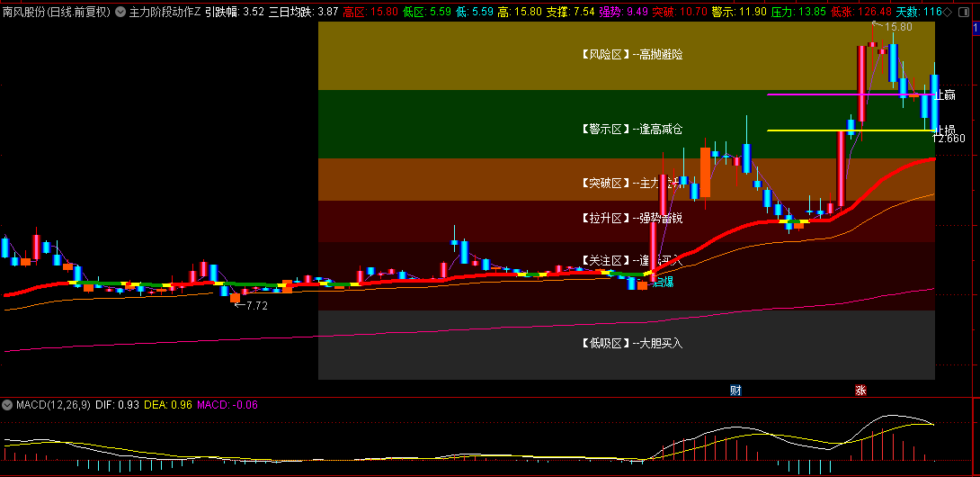Image resolution: width=980 pixels, height=477 pixels.
Task: Click the 低区: 5.59 readout
Action: click(427, 12)
